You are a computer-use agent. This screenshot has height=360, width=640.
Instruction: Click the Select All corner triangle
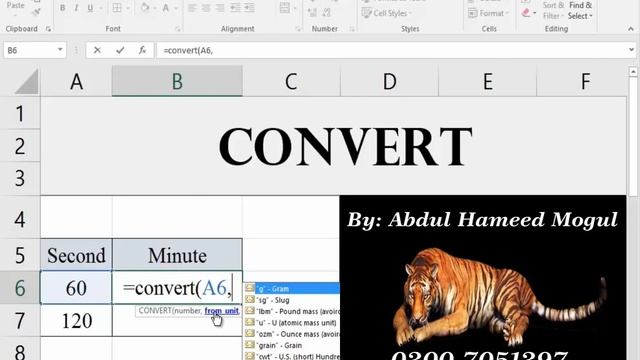pyautogui.click(x=26, y=82)
